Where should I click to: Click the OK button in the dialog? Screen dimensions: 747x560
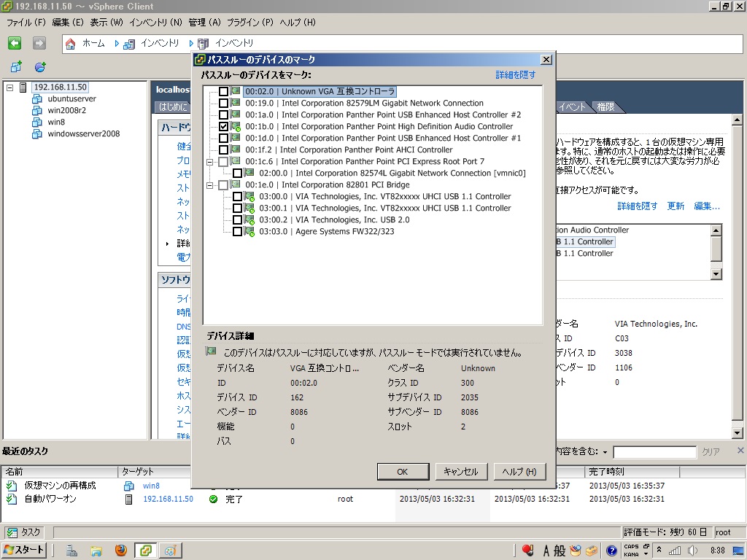coord(402,472)
